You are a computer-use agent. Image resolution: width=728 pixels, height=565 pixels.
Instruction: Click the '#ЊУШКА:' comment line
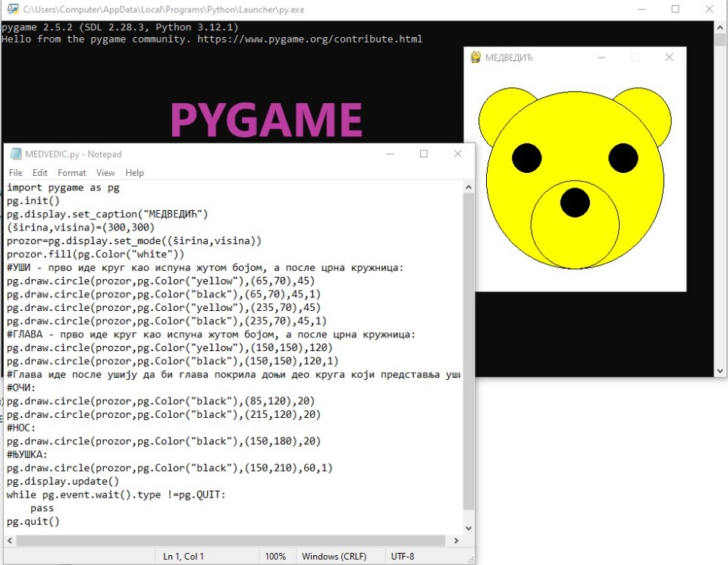point(27,454)
